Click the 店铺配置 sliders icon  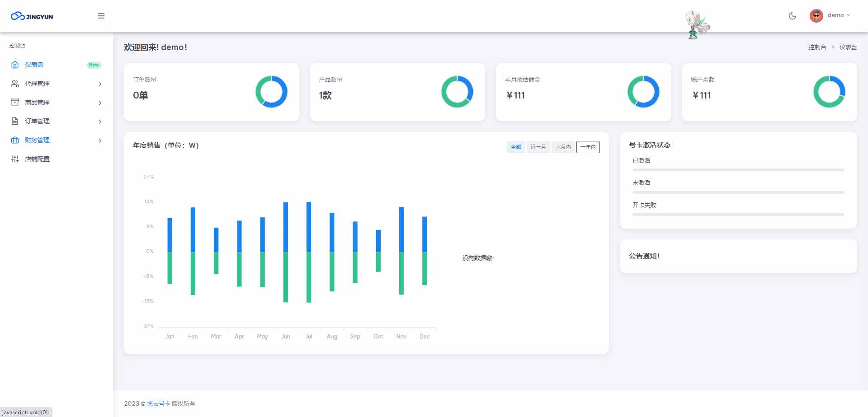click(x=15, y=159)
